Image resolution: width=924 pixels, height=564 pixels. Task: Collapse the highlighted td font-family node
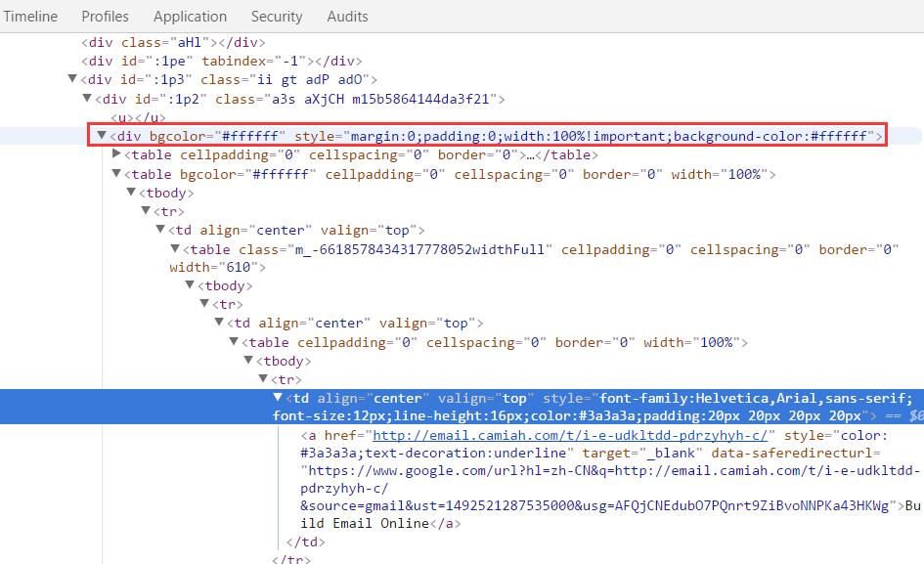pyautogui.click(x=278, y=397)
